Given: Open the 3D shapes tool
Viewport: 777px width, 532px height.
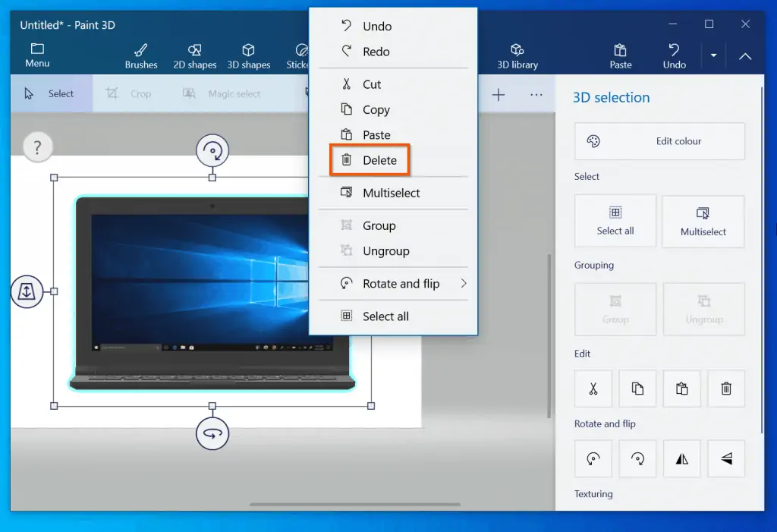Looking at the screenshot, I should coord(249,56).
